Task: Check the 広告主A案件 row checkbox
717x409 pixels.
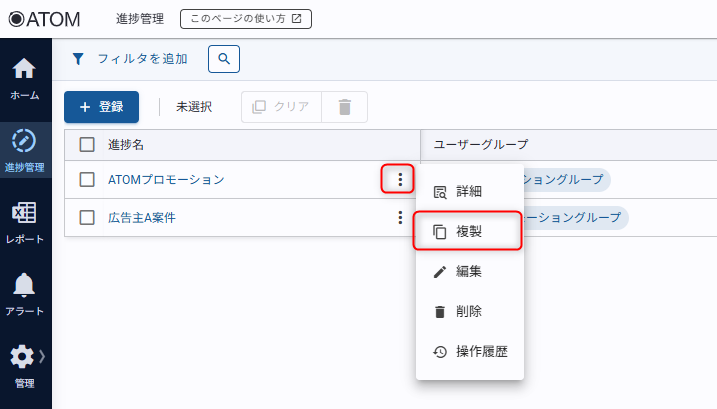Action: pos(87,217)
